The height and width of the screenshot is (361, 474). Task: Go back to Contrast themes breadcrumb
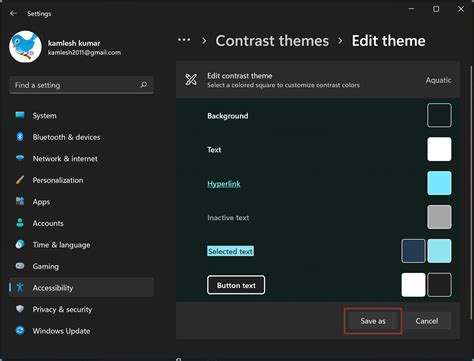click(272, 41)
